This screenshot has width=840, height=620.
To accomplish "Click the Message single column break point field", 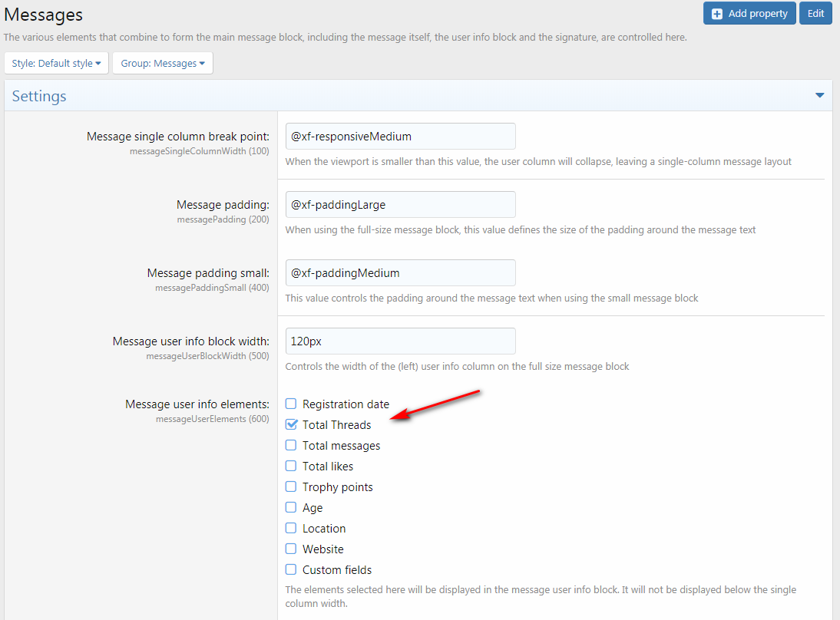I will point(400,137).
